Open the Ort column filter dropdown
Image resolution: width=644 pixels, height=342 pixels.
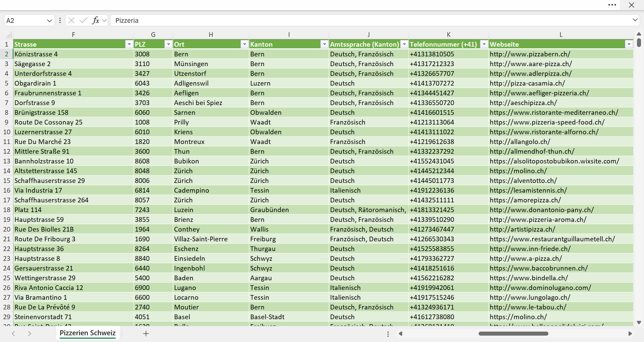coord(245,44)
